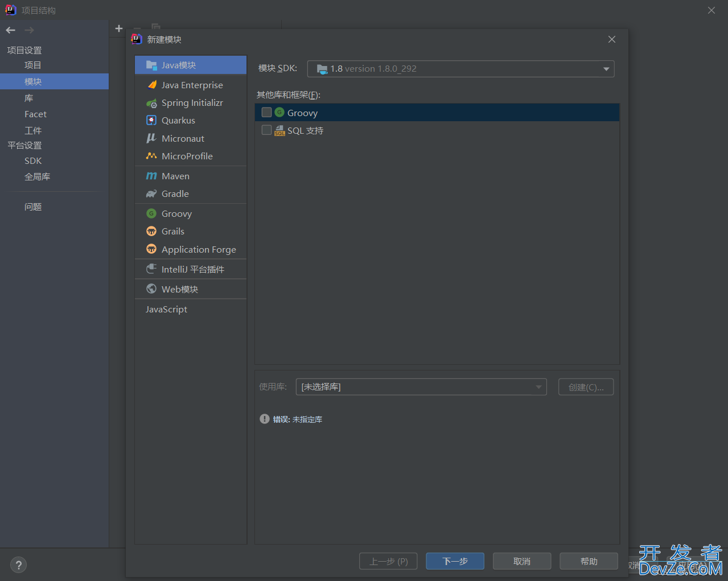Select Grails module type
The height and width of the screenshot is (581, 728).
pos(191,231)
